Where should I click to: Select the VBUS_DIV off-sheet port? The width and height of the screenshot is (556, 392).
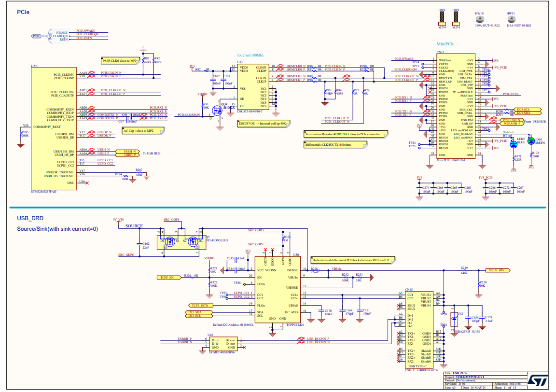[x=498, y=270]
